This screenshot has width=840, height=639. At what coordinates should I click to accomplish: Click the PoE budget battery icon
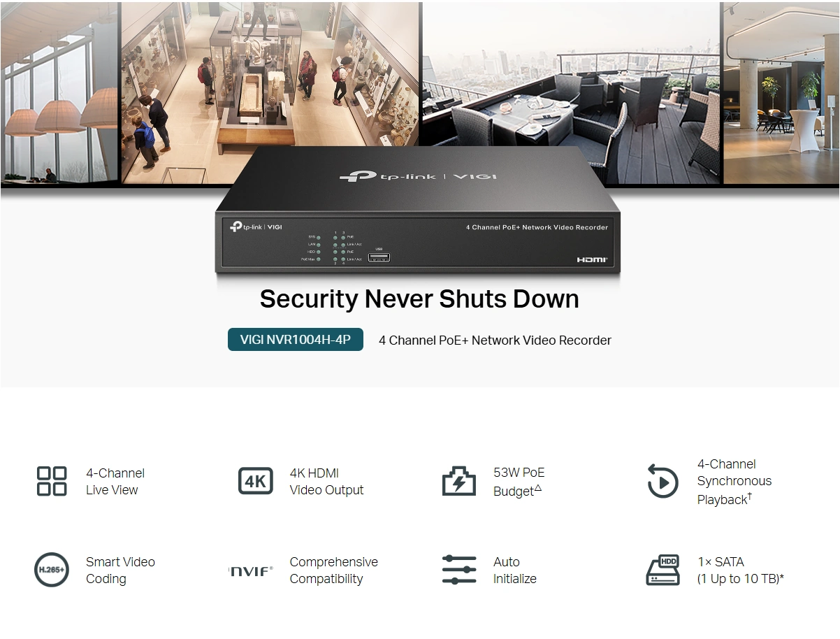458,481
